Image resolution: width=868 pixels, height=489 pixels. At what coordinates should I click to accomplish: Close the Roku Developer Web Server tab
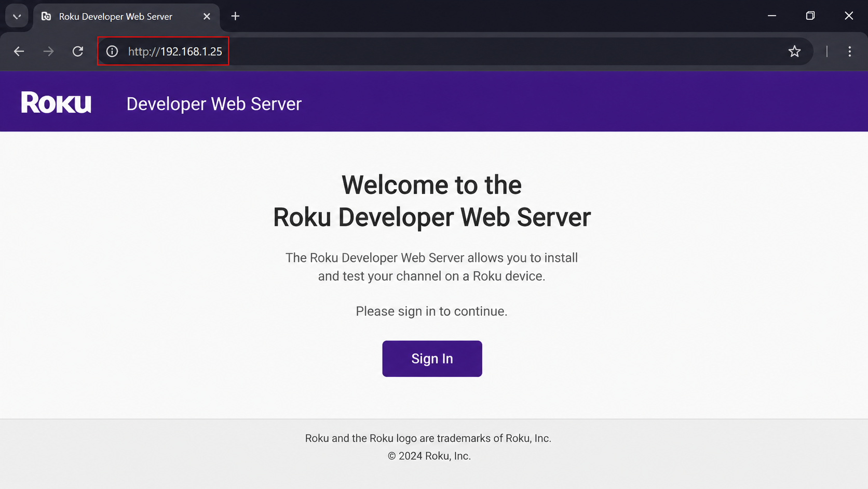207,16
